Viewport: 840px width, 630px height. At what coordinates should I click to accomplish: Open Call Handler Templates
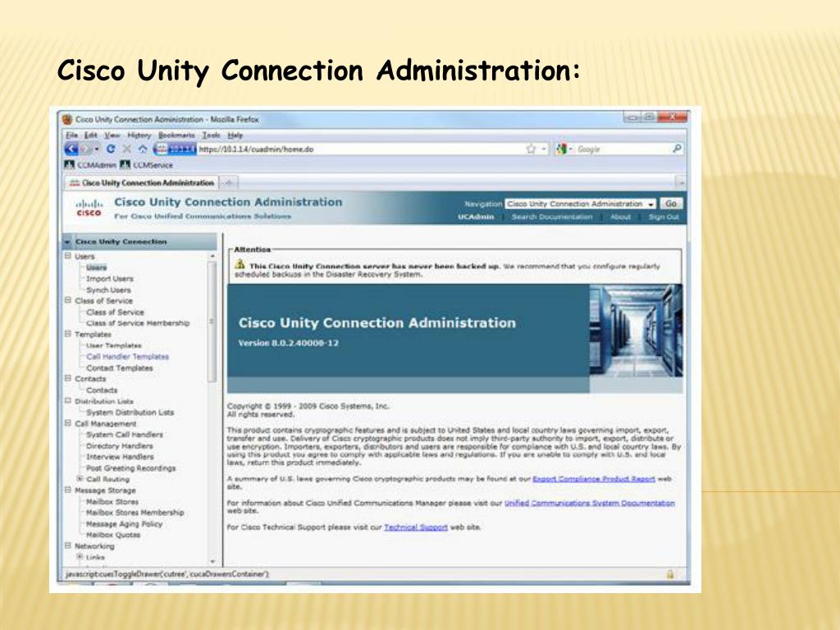[127, 356]
